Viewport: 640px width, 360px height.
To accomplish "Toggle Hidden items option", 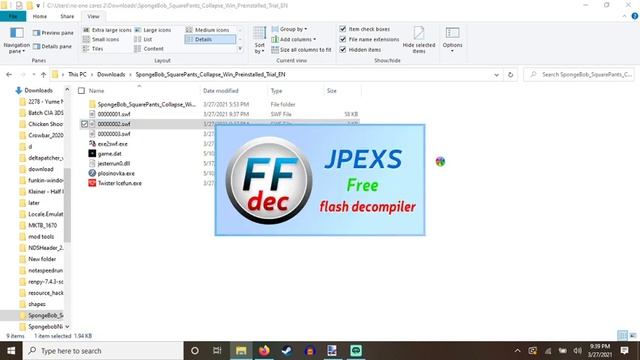I will pyautogui.click(x=360, y=50).
